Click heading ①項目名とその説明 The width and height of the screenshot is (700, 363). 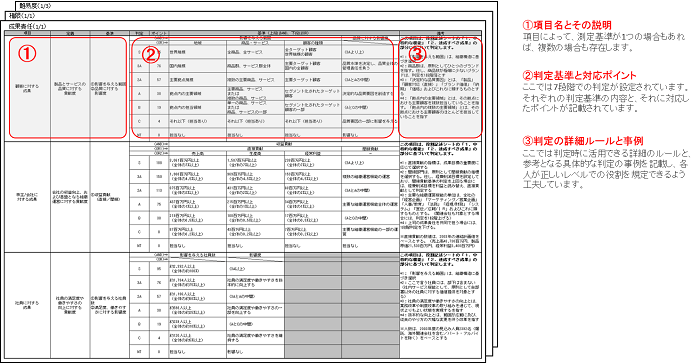(567, 25)
